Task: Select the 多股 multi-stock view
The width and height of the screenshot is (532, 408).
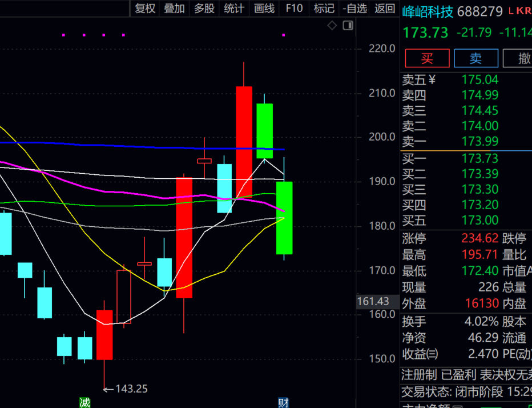Action: pos(204,8)
